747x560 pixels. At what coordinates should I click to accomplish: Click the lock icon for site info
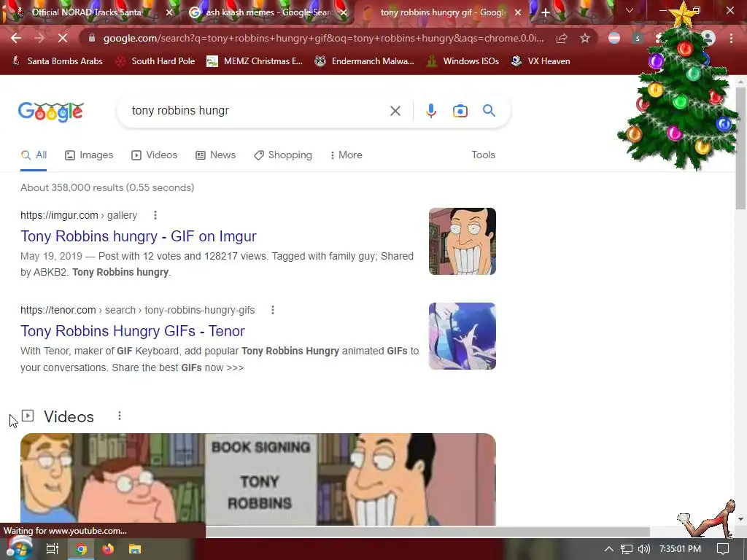[x=91, y=38]
